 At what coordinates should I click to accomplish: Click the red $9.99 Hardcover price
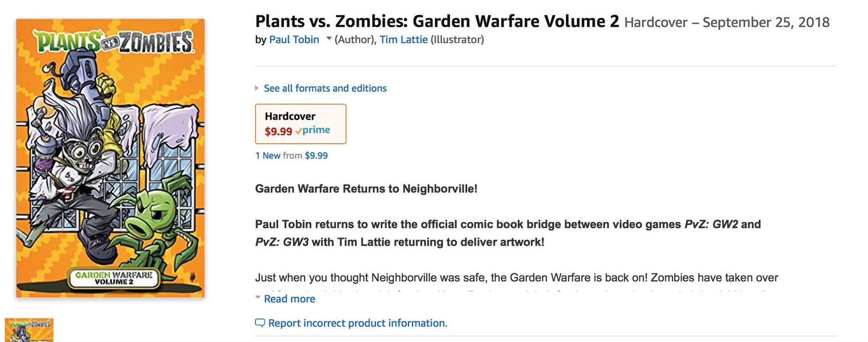tap(278, 131)
